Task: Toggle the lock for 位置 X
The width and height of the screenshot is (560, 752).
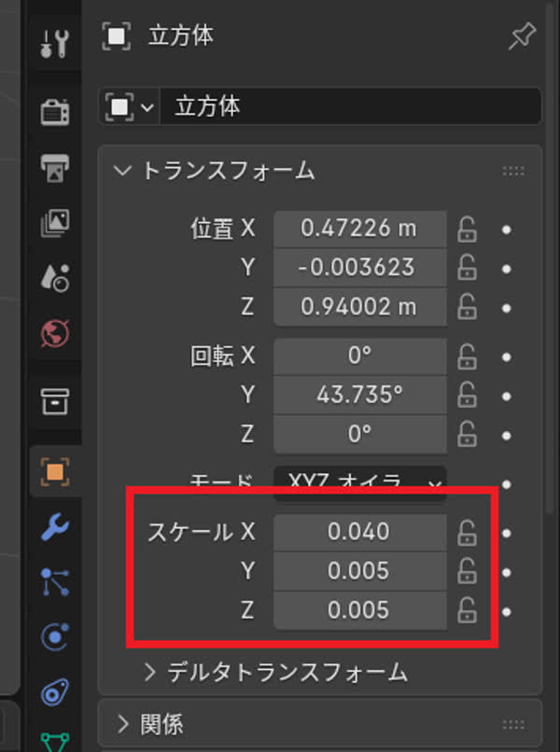Action: (467, 229)
